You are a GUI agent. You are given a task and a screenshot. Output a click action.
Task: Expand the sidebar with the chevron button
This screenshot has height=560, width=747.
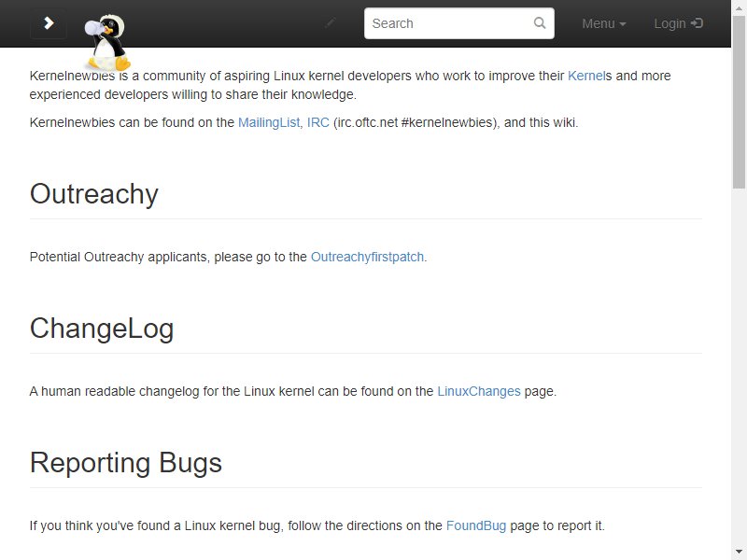click(49, 23)
